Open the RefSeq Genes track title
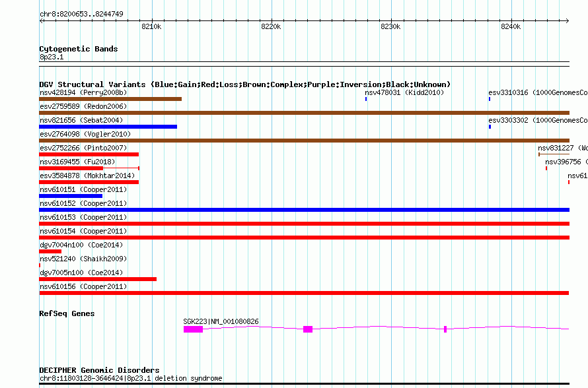Viewport: 588px width, 388px height. [x=67, y=313]
